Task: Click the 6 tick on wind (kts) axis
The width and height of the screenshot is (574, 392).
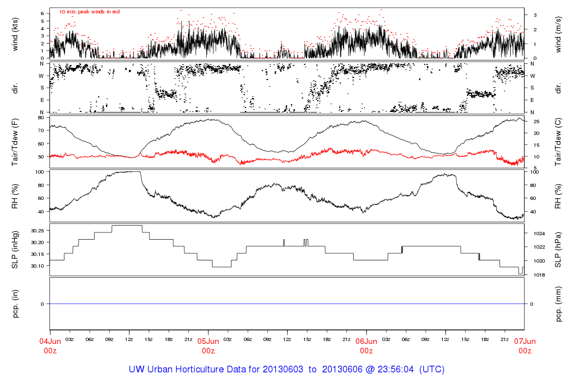Action: pyautogui.click(x=43, y=13)
